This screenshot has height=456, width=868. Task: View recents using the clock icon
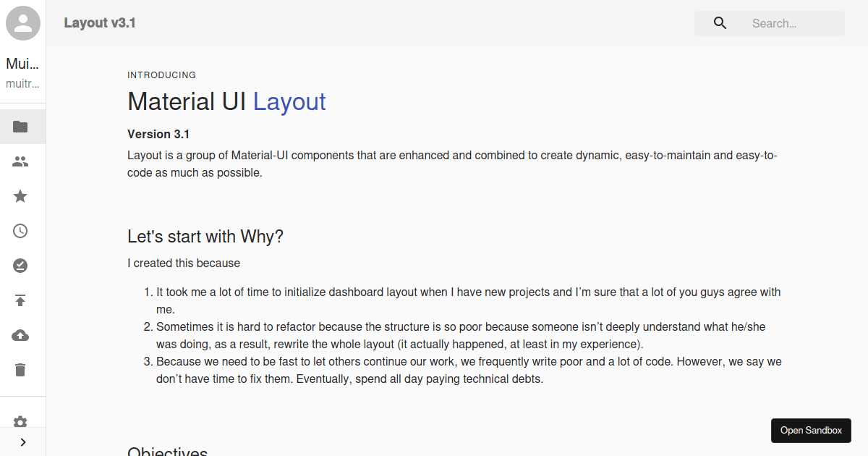click(20, 231)
